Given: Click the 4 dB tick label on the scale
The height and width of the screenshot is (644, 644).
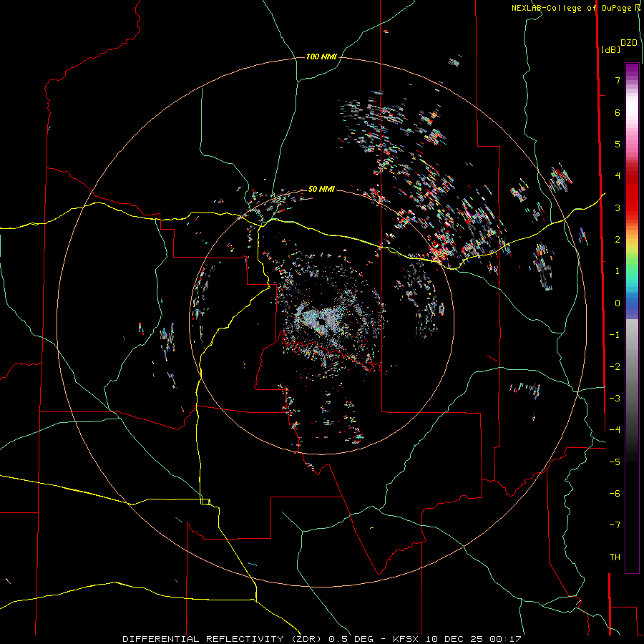Looking at the screenshot, I should click(618, 176).
